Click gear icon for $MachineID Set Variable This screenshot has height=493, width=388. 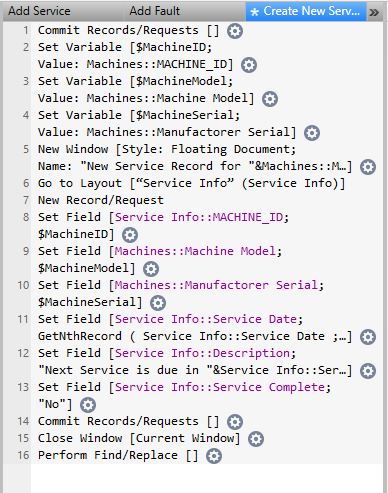[249, 65]
